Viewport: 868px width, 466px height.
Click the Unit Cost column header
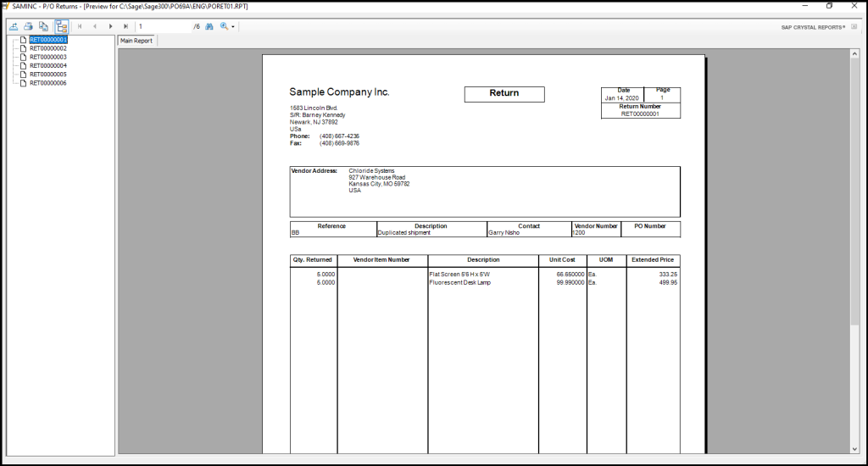coord(562,259)
